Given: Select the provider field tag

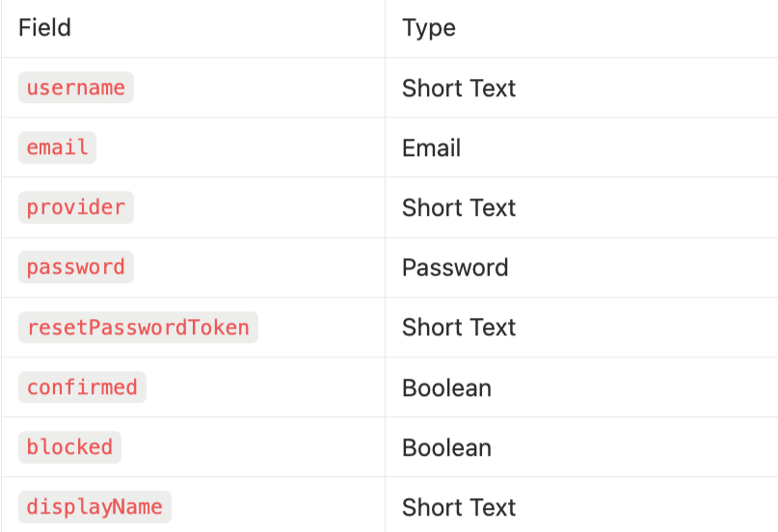Looking at the screenshot, I should coord(76,207).
